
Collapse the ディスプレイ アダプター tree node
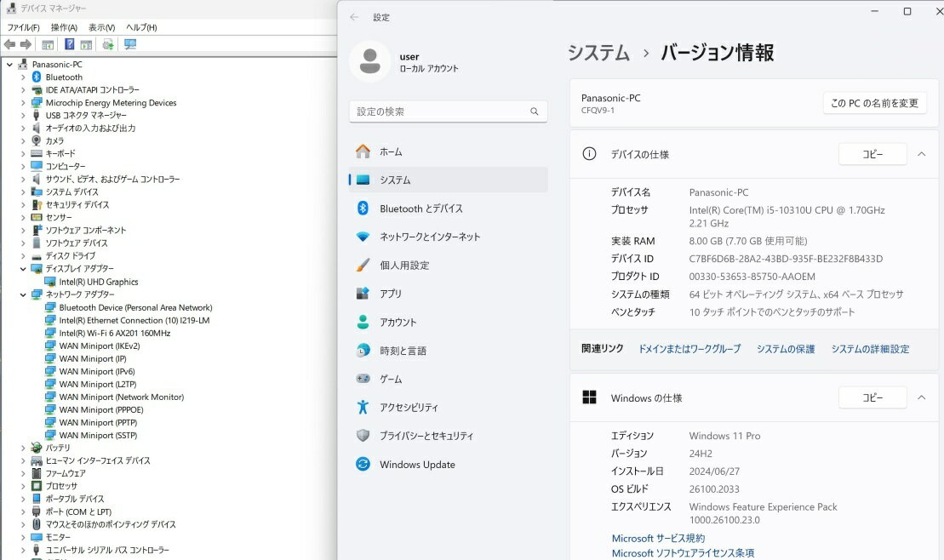pyautogui.click(x=23, y=269)
